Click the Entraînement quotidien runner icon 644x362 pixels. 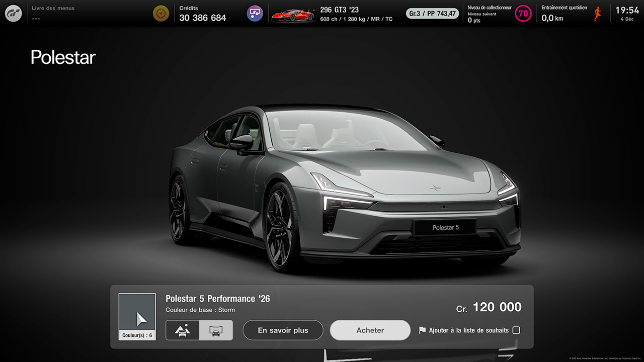click(x=597, y=14)
